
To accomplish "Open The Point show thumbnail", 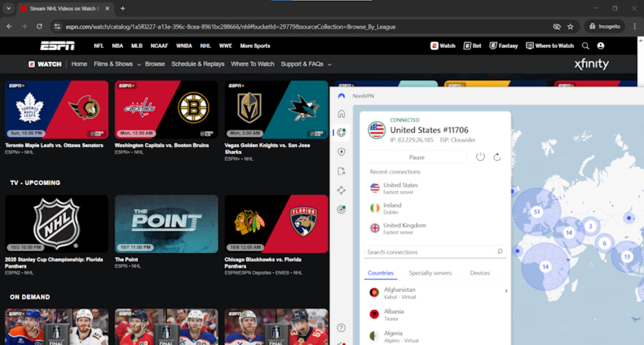I will [166, 224].
